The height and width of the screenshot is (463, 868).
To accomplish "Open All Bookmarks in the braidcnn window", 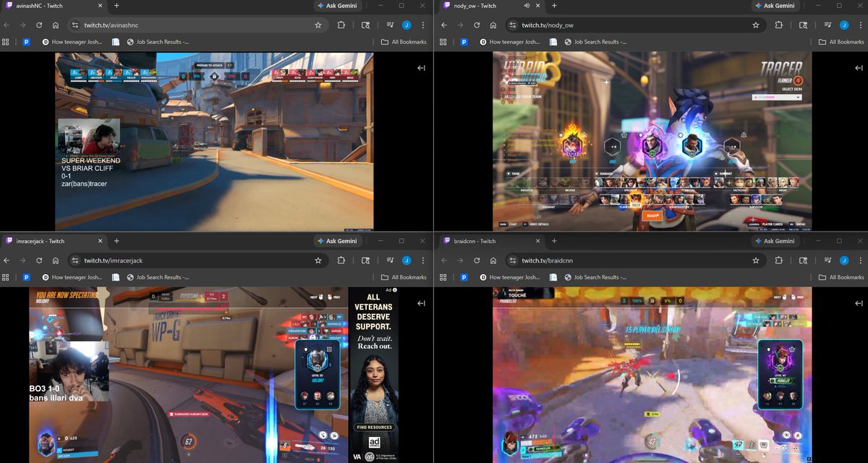I will tap(841, 277).
